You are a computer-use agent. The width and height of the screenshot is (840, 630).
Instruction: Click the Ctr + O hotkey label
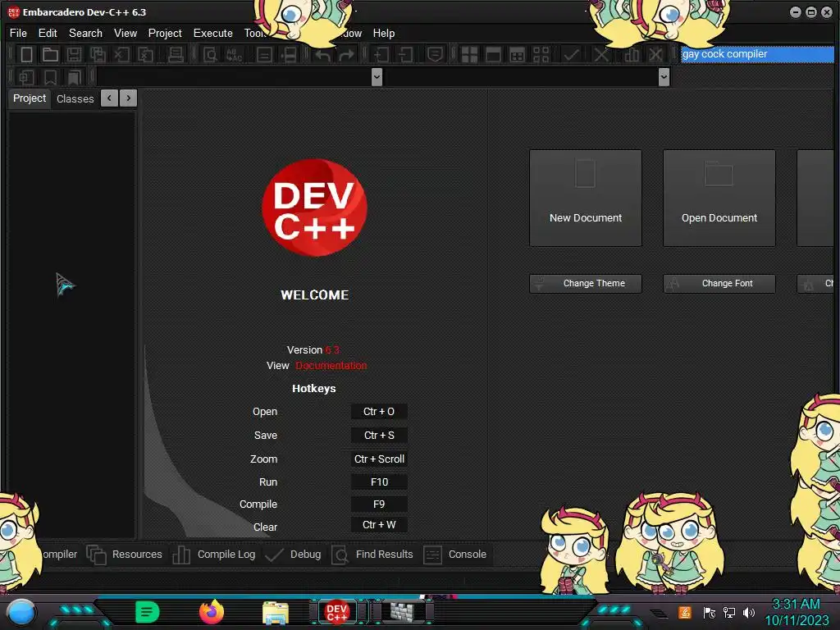(379, 412)
